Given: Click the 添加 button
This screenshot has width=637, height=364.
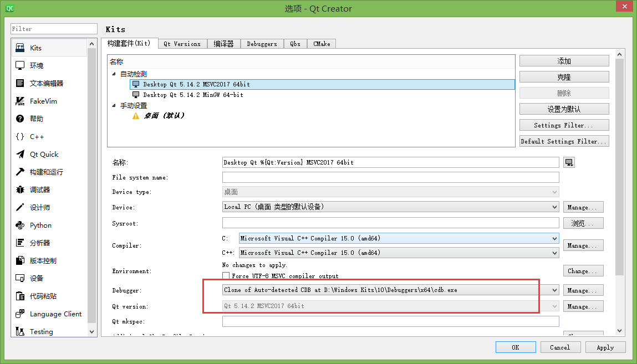Looking at the screenshot, I should tap(564, 61).
